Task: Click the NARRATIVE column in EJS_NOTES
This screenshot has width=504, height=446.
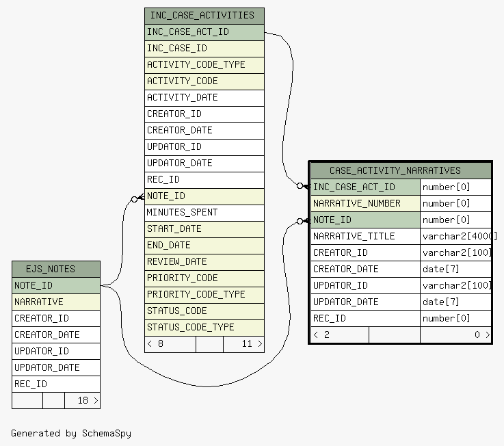Action: (x=55, y=302)
